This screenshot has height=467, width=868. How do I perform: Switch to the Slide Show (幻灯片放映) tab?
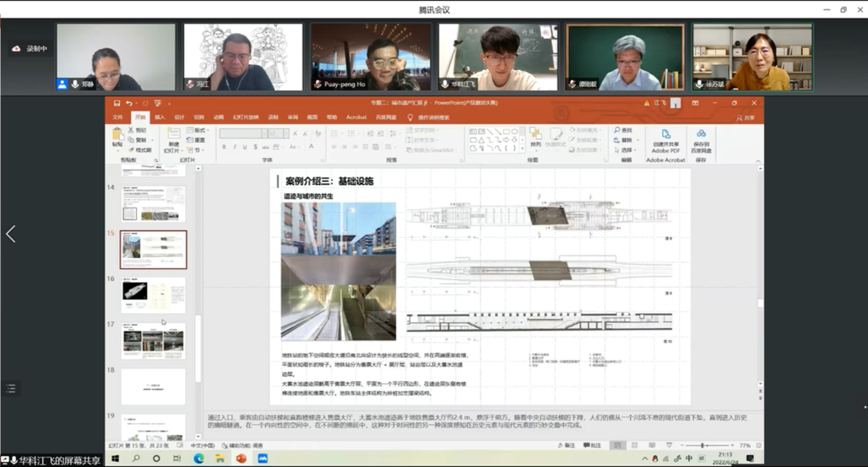pyautogui.click(x=246, y=117)
